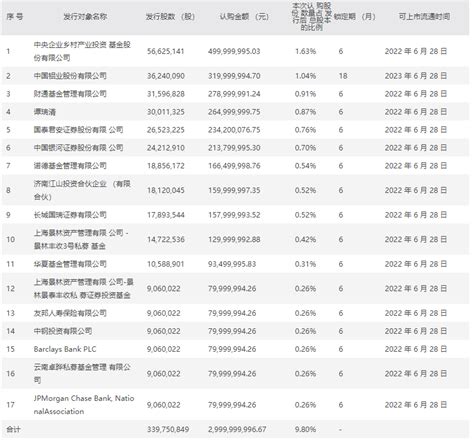Click amount 264,999,999.75
The image size is (474, 441).
pos(234,112)
